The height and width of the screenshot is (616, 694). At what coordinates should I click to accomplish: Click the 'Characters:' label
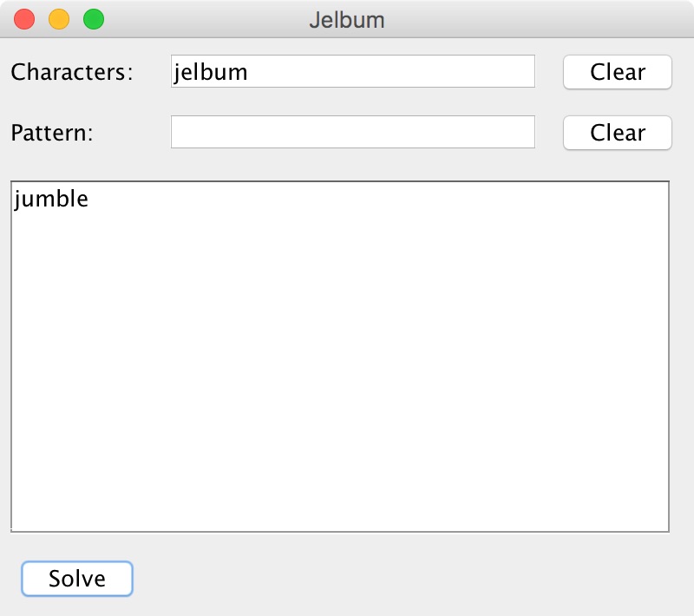coord(72,72)
